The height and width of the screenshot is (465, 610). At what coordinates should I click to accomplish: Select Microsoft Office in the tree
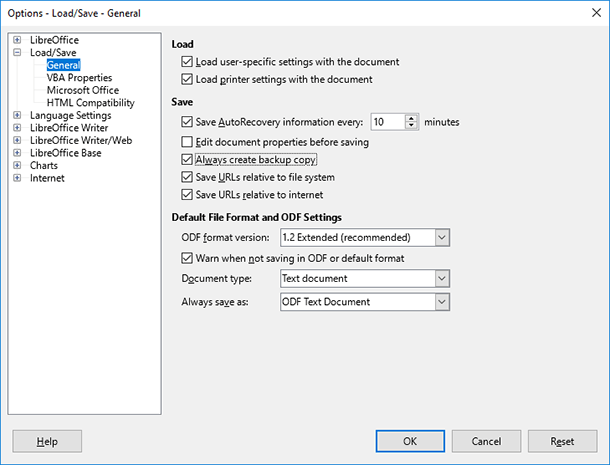point(83,90)
